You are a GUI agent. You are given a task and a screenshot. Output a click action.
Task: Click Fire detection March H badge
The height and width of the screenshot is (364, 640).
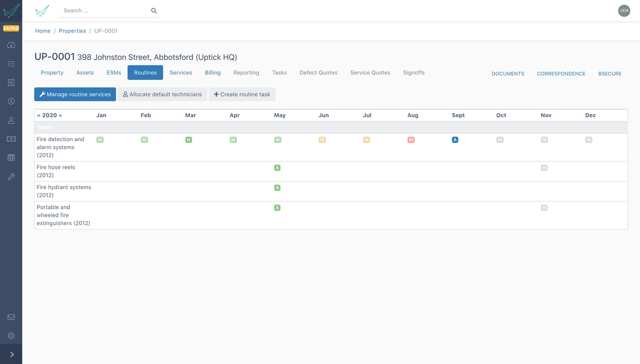(x=188, y=140)
